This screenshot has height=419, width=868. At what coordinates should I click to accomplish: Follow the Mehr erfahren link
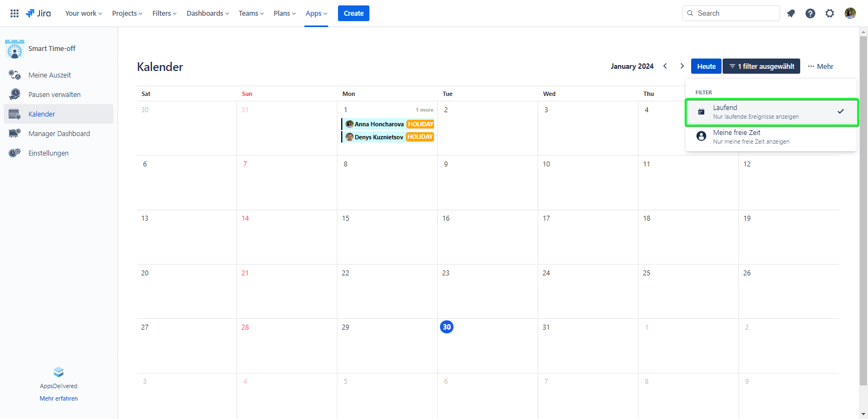click(59, 398)
